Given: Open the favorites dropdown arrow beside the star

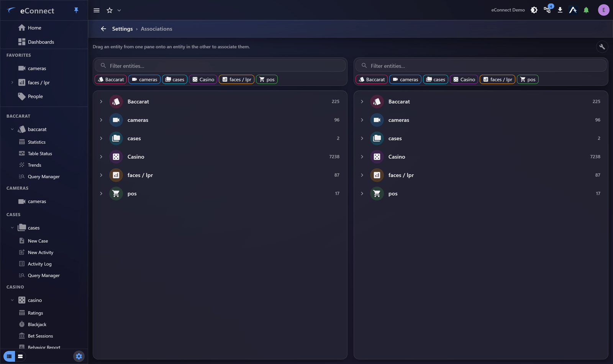Looking at the screenshot, I should (119, 10).
